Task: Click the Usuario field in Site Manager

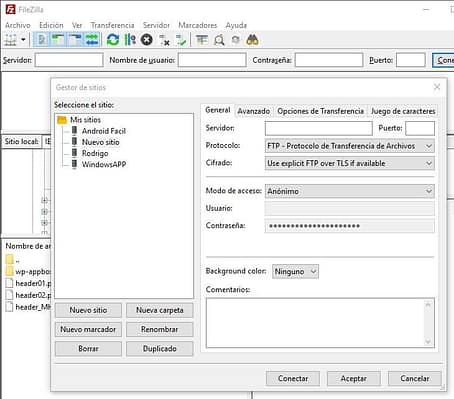Action: (x=350, y=209)
